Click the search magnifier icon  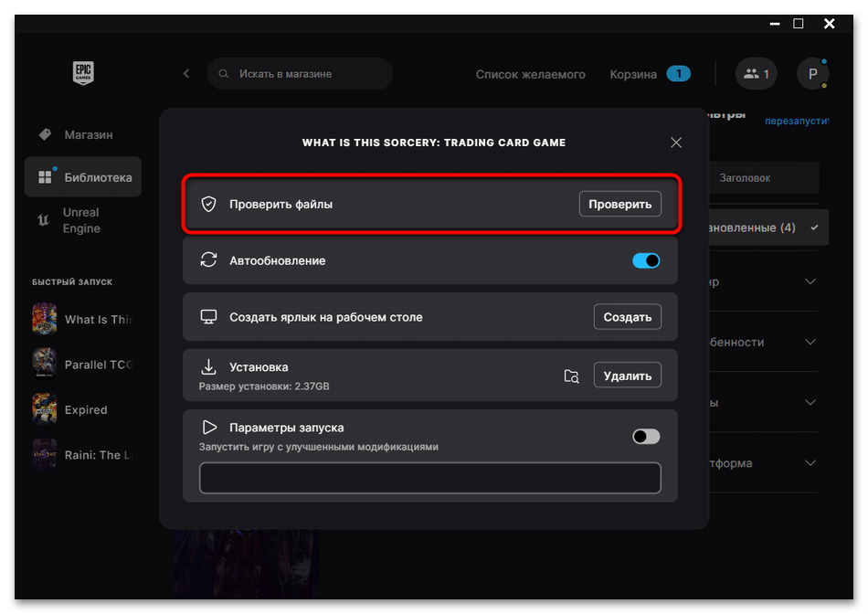pos(224,74)
